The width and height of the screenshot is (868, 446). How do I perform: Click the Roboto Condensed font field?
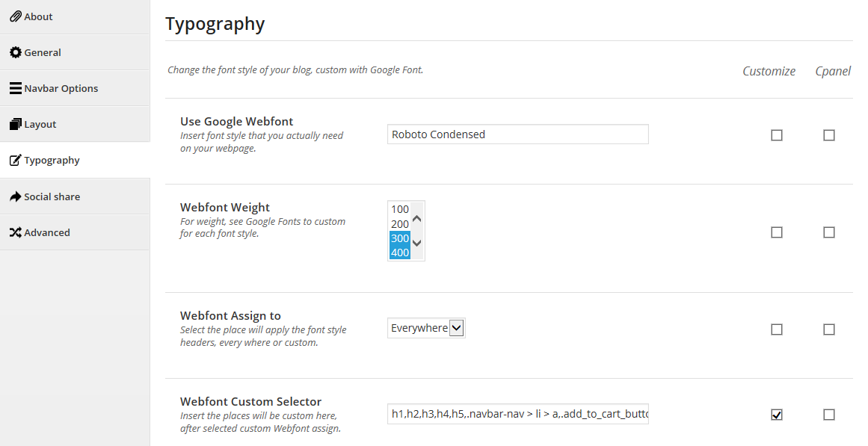[x=517, y=134]
